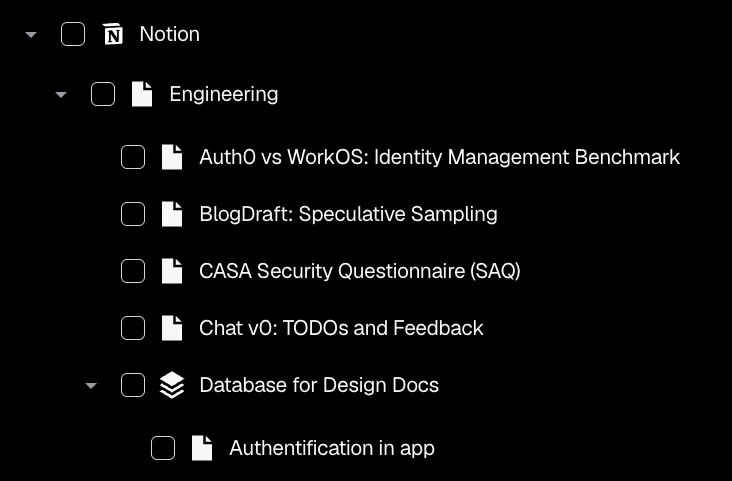
Task: Collapse the Notion tree node
Action: coord(31,35)
